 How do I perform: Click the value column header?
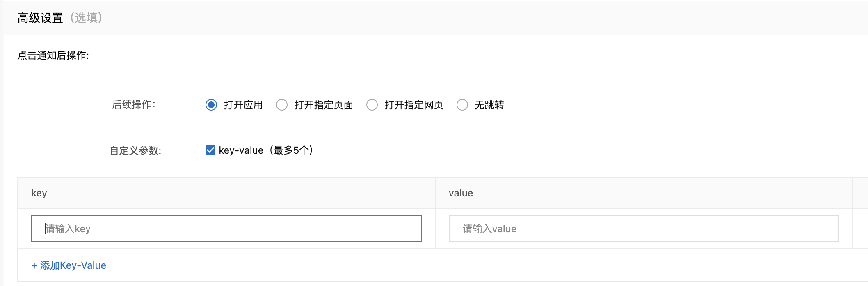(x=461, y=193)
